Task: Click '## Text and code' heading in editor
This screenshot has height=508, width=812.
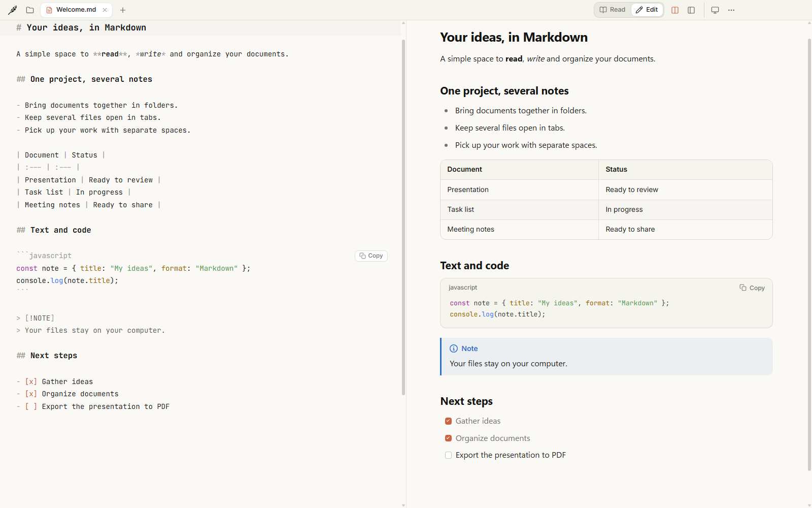Action: 54,230
